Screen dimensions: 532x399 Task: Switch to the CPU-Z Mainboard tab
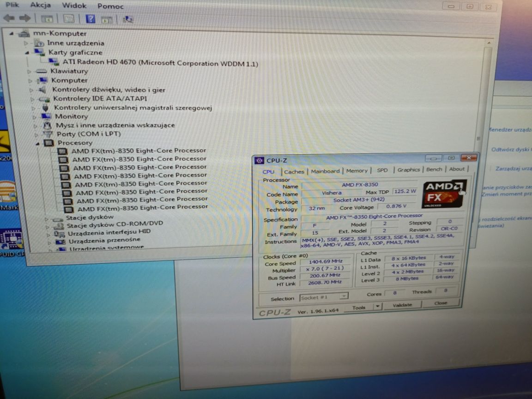coord(325,171)
